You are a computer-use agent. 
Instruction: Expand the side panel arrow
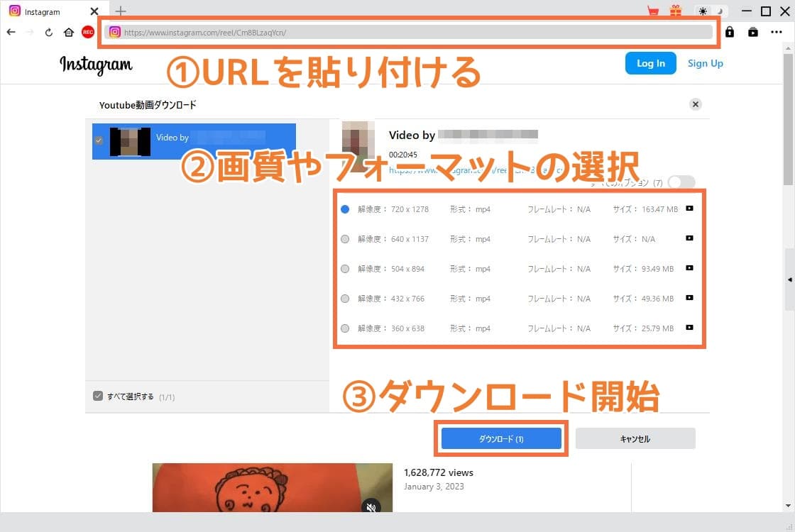click(x=790, y=279)
